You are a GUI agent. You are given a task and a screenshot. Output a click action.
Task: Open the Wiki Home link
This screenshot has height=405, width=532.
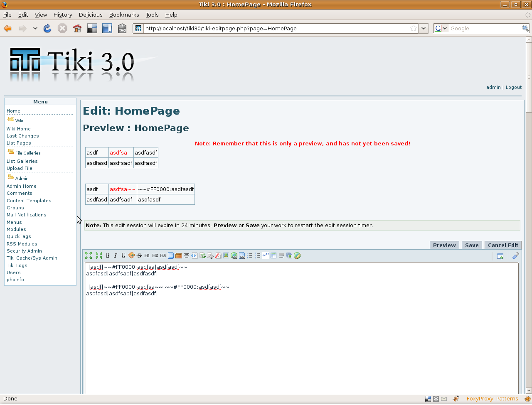(19, 129)
